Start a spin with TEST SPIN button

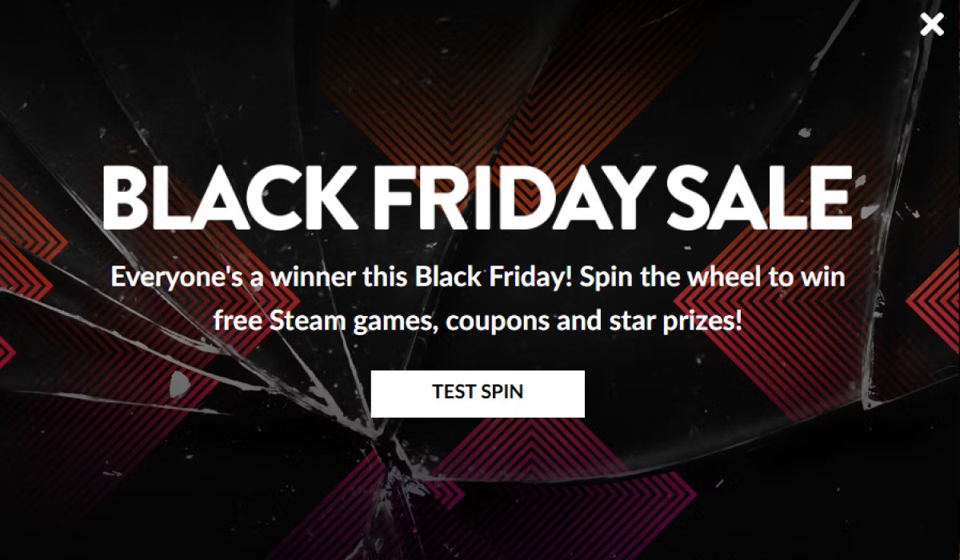(x=478, y=394)
